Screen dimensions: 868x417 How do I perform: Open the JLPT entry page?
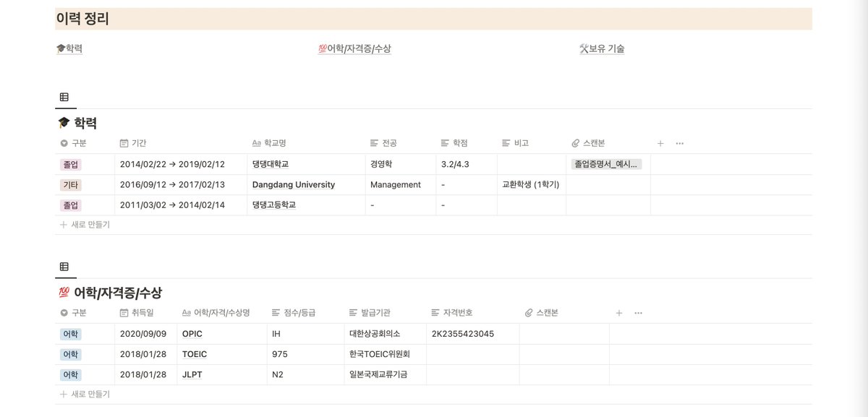(x=192, y=374)
